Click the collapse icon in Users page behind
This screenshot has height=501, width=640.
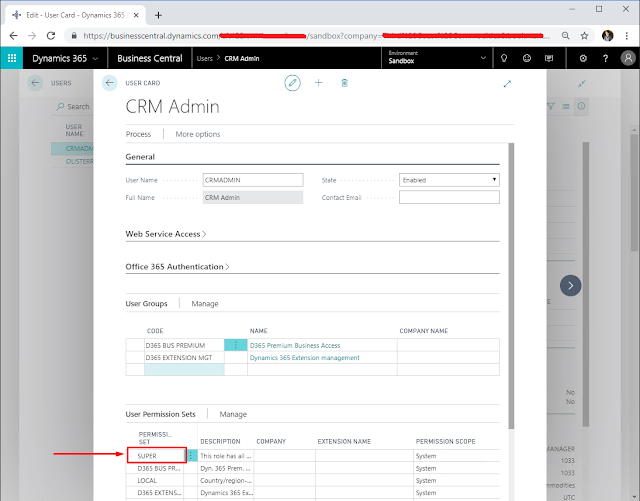pyautogui.click(x=581, y=84)
